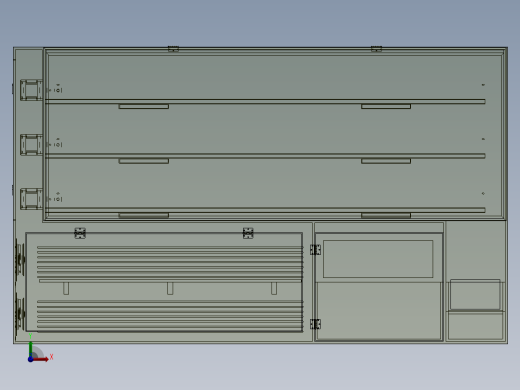The height and width of the screenshot is (390, 520).
Task: Pick the right hinge on the top edge of the large upper panel
Action: [376, 49]
